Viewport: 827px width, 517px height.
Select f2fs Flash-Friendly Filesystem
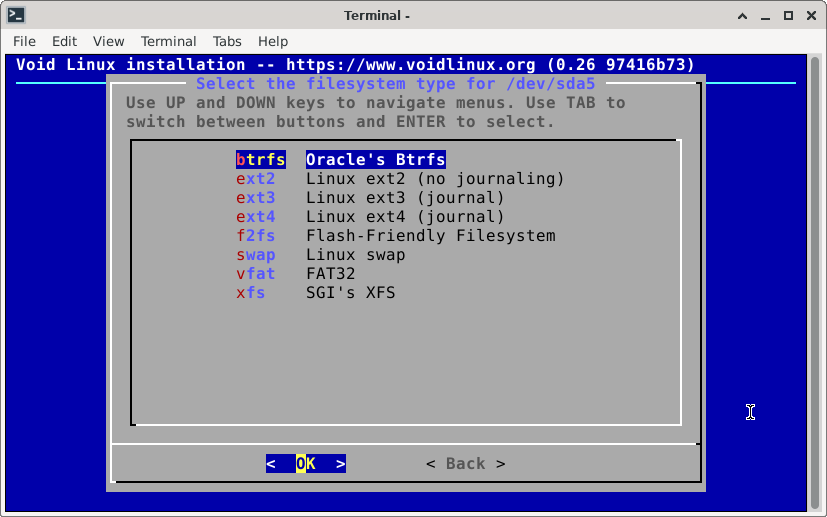pyautogui.click(x=395, y=236)
